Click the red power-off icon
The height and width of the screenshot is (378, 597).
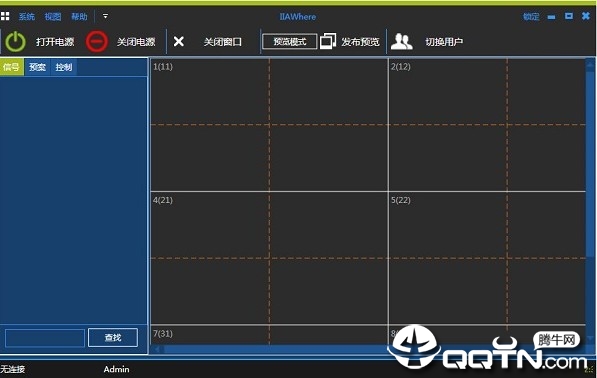point(96,41)
